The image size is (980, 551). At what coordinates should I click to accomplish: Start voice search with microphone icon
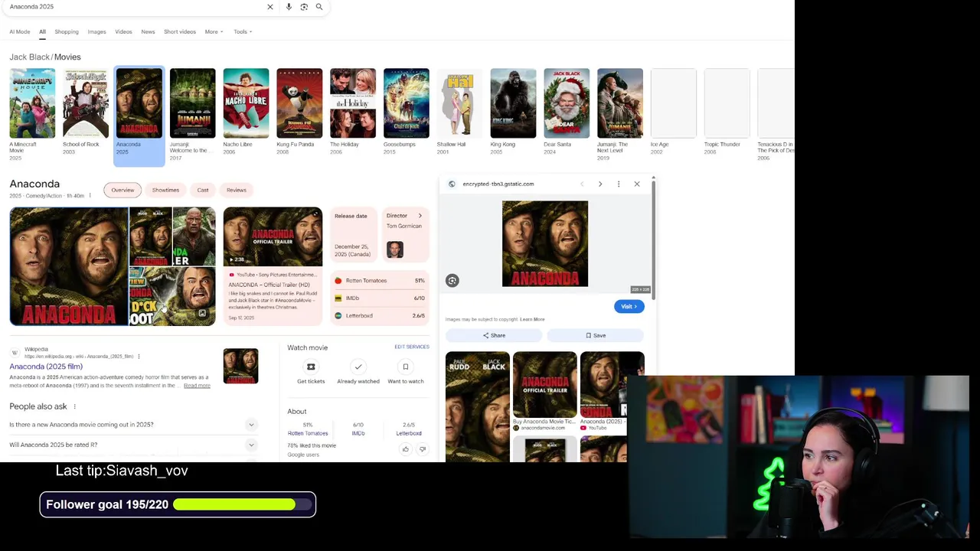click(289, 7)
